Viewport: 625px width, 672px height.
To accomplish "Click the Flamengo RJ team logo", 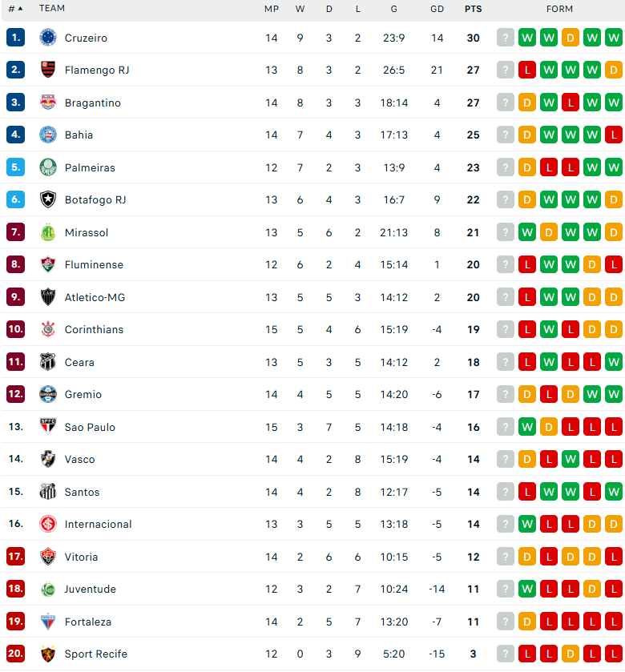I will pos(48,70).
